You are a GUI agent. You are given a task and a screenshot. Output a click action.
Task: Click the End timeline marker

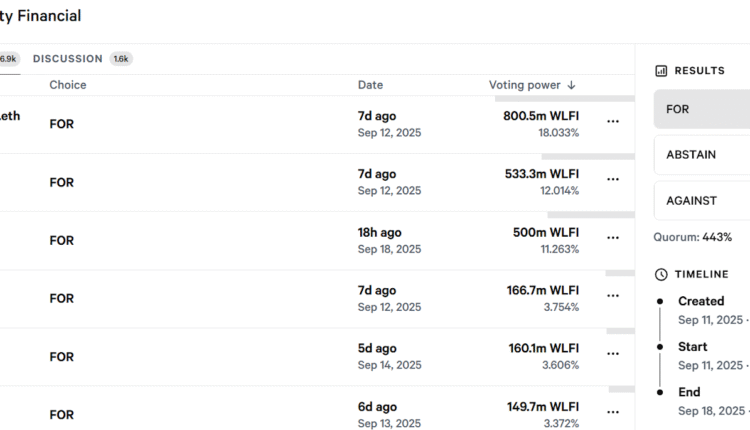pos(659,392)
